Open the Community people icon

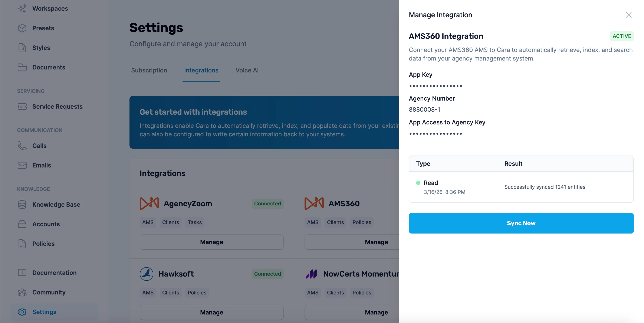(22, 292)
